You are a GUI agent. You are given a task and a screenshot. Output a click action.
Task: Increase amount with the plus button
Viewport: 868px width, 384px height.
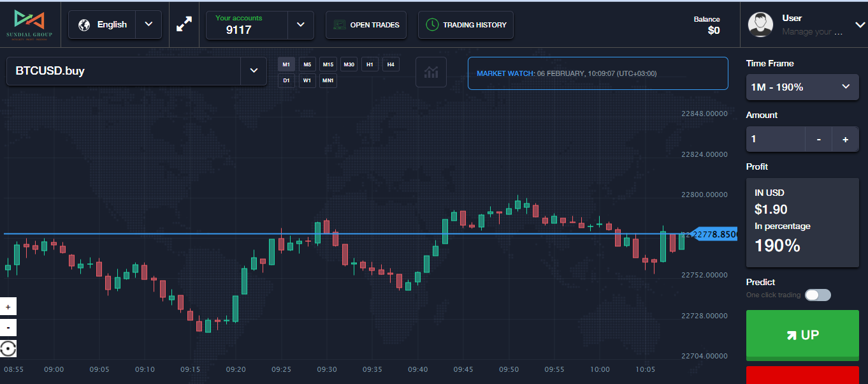pyautogui.click(x=845, y=139)
